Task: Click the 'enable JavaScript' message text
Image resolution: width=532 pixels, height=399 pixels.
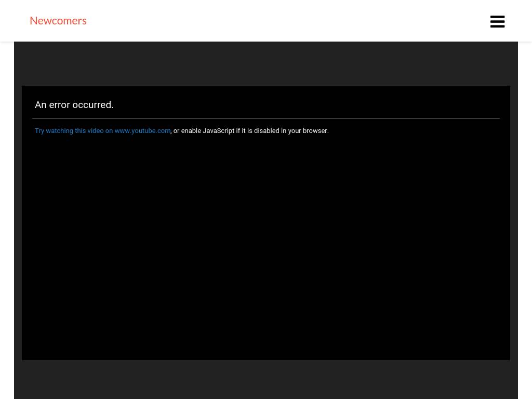Action: [x=218, y=131]
